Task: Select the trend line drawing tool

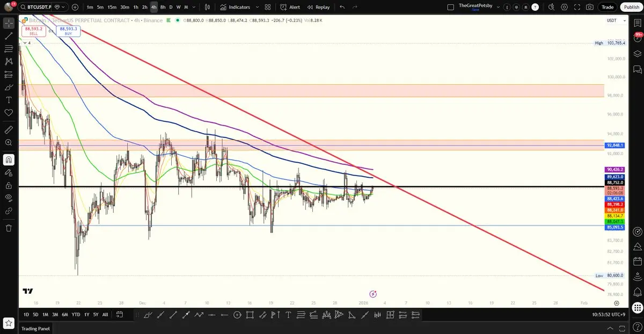Action: [x=9, y=36]
